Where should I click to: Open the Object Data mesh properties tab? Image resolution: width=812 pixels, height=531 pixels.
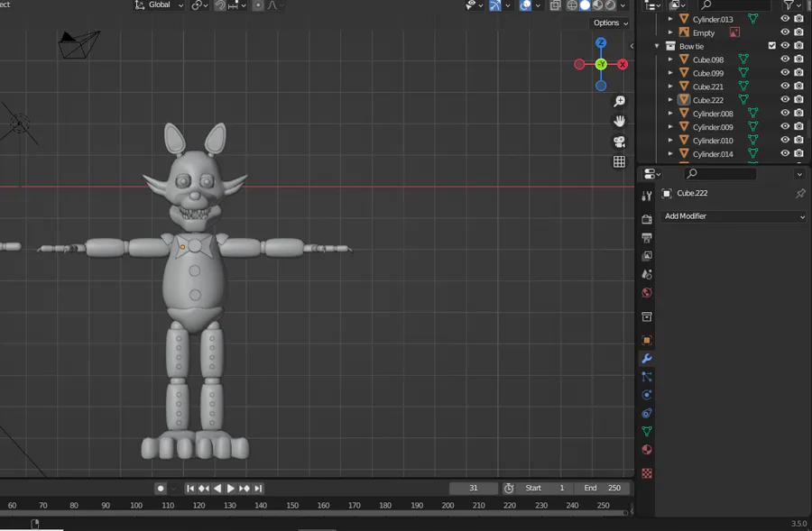coord(646,431)
